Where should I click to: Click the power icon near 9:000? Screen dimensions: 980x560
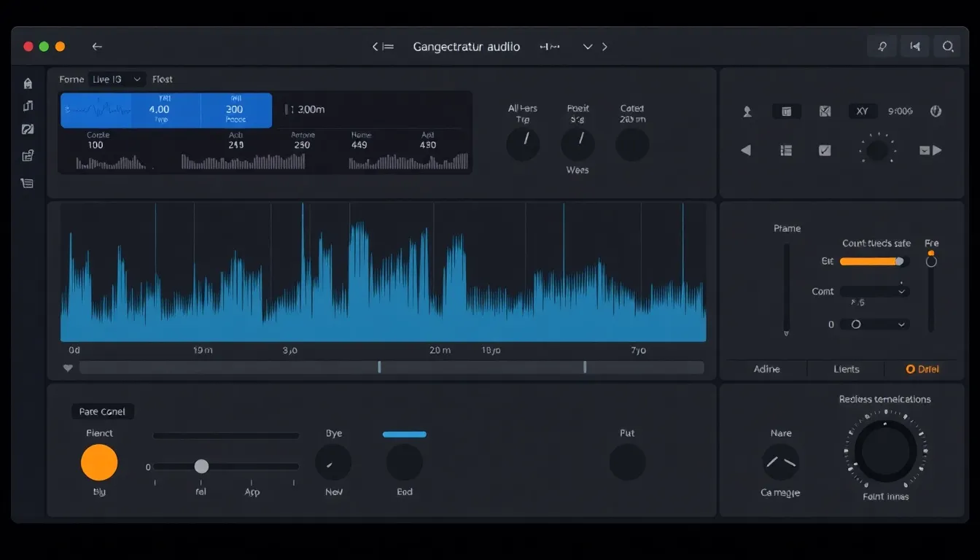pyautogui.click(x=936, y=111)
